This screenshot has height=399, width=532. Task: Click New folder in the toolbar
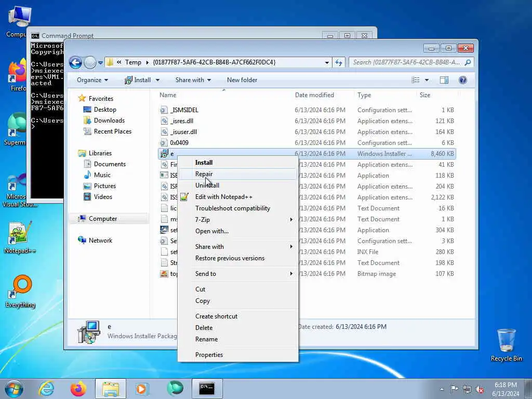click(242, 80)
